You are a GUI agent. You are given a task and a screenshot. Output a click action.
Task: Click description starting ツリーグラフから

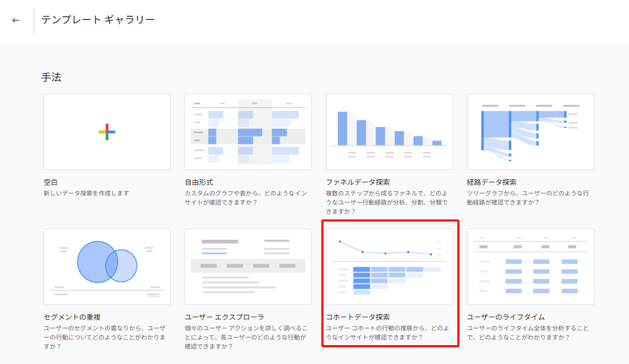pyautogui.click(x=529, y=198)
